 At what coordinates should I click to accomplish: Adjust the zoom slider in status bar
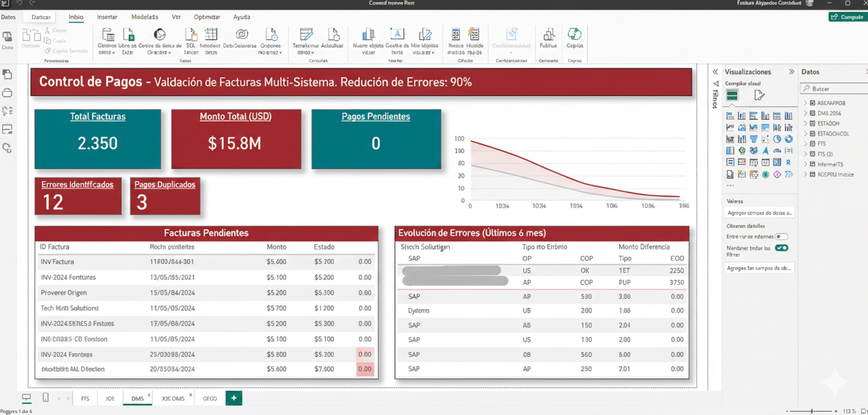(x=812, y=411)
